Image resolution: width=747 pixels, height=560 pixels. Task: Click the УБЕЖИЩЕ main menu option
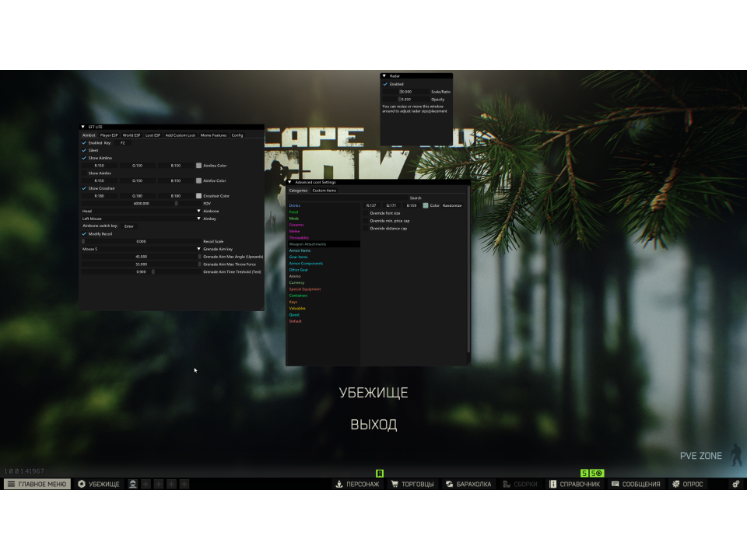point(373,393)
